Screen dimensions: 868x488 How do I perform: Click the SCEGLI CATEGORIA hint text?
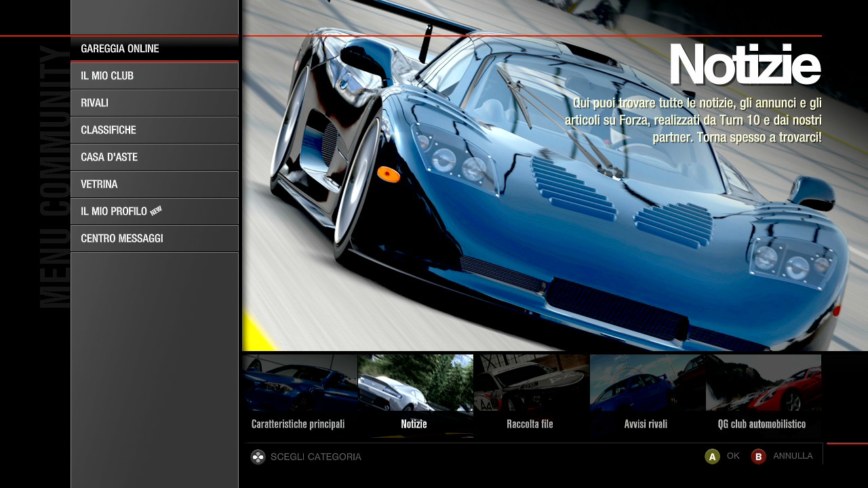tap(316, 457)
